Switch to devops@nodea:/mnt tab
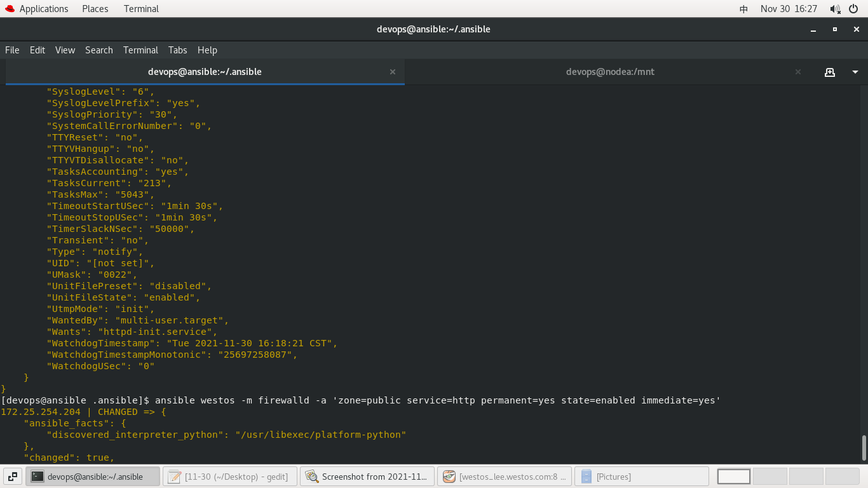Image resolution: width=868 pixels, height=488 pixels. click(610, 72)
